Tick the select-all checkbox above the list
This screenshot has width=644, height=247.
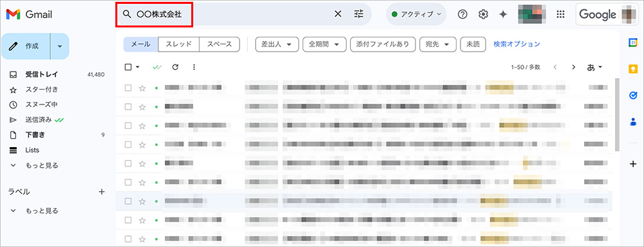tap(128, 67)
